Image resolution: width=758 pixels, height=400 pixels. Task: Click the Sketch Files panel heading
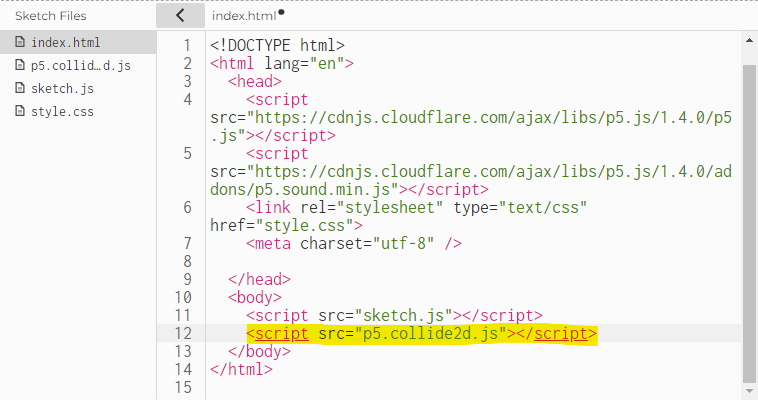pos(51,16)
